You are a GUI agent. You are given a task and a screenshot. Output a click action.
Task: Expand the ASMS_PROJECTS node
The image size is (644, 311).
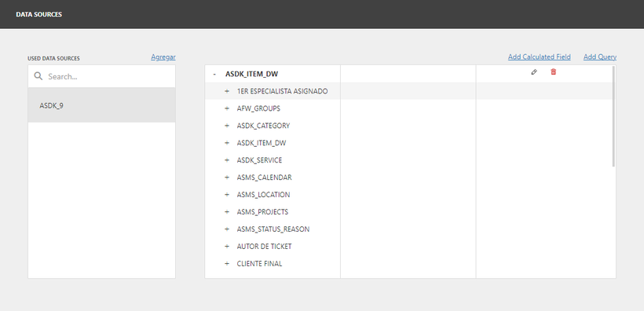tap(227, 212)
